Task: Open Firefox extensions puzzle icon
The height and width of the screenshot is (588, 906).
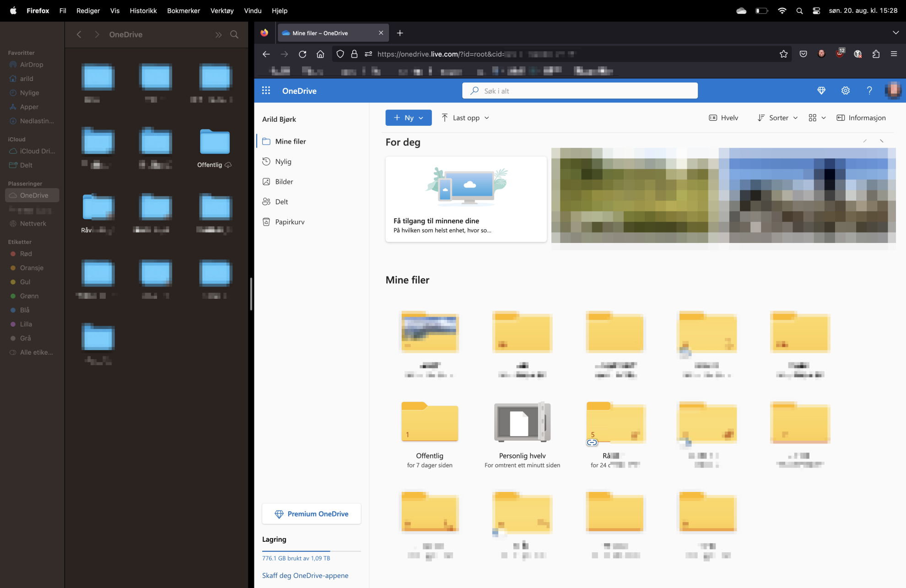Action: (x=876, y=54)
